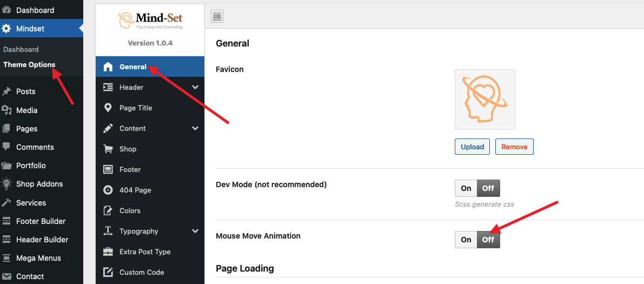Click the Shop cart icon in theme options

(x=108, y=149)
